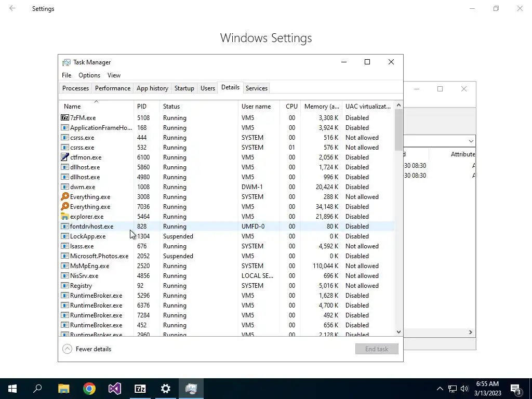
Task: Click the Everything.exe icon with PID 3008
Action: pyautogui.click(x=65, y=196)
